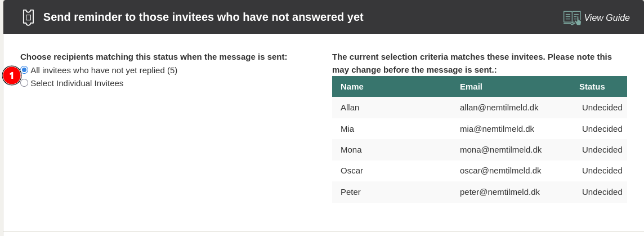Click Mia's row name cell

pos(347,128)
